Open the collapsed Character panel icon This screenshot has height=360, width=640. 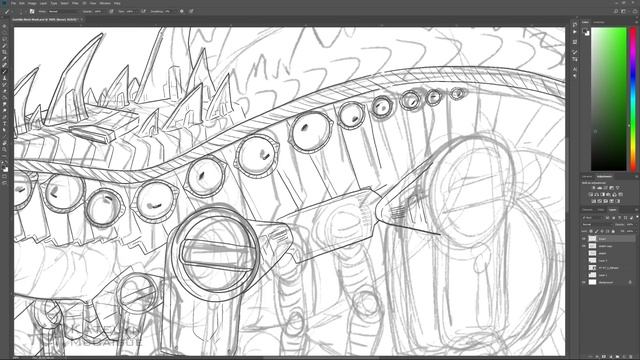[575, 69]
